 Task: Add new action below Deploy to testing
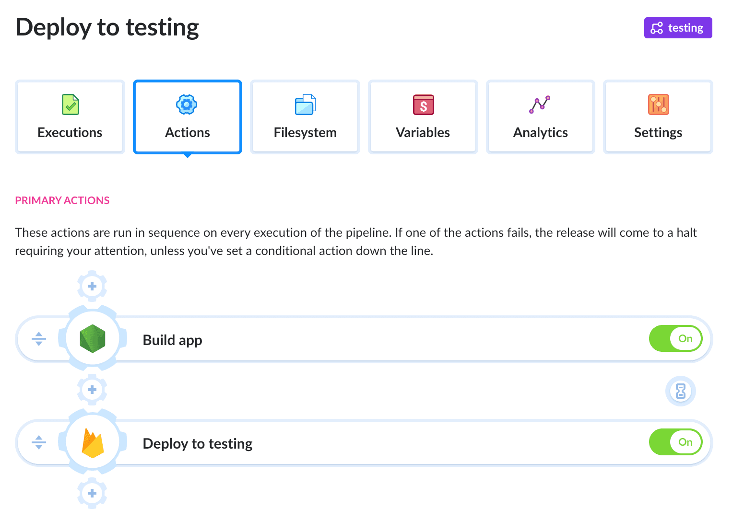[92, 493]
